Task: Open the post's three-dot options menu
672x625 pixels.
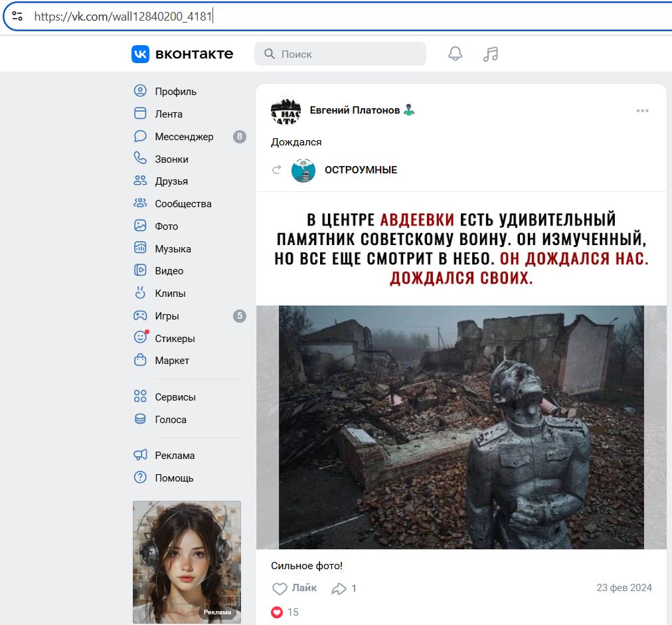Action: [x=642, y=111]
